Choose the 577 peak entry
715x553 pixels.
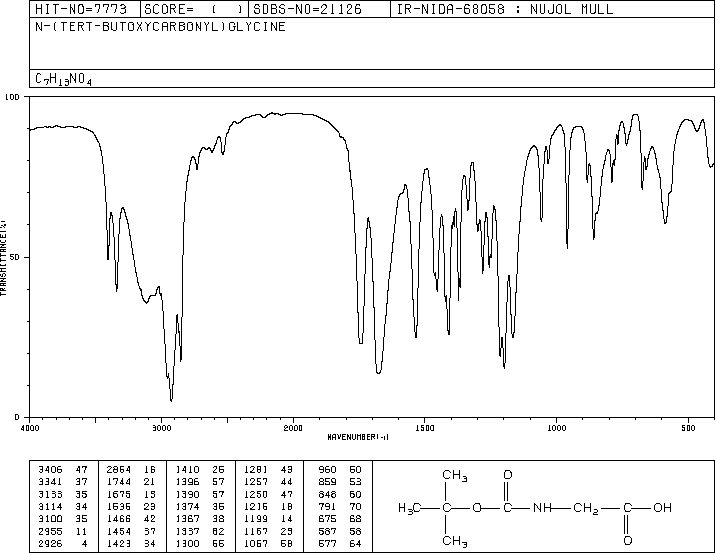(327, 543)
